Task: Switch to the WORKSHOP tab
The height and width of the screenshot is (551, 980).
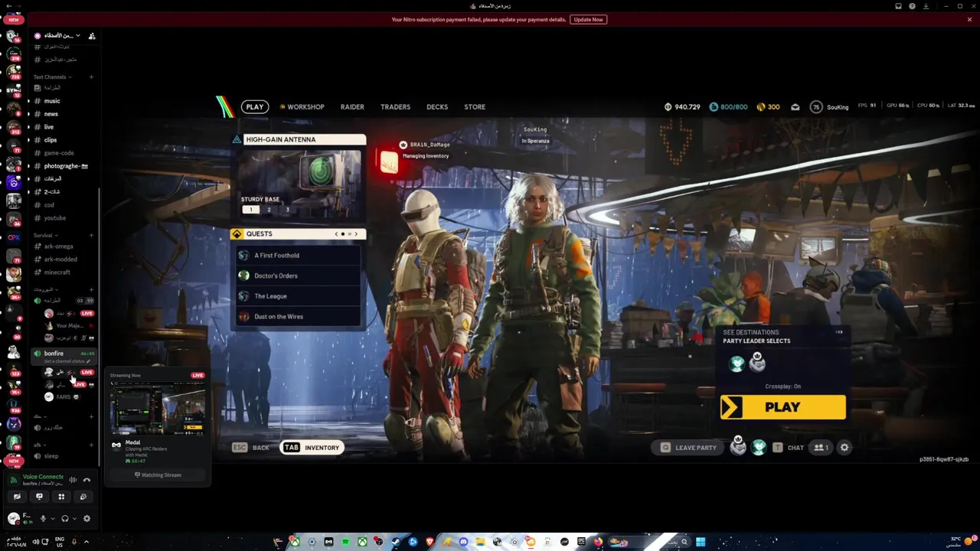Action: pos(302,107)
